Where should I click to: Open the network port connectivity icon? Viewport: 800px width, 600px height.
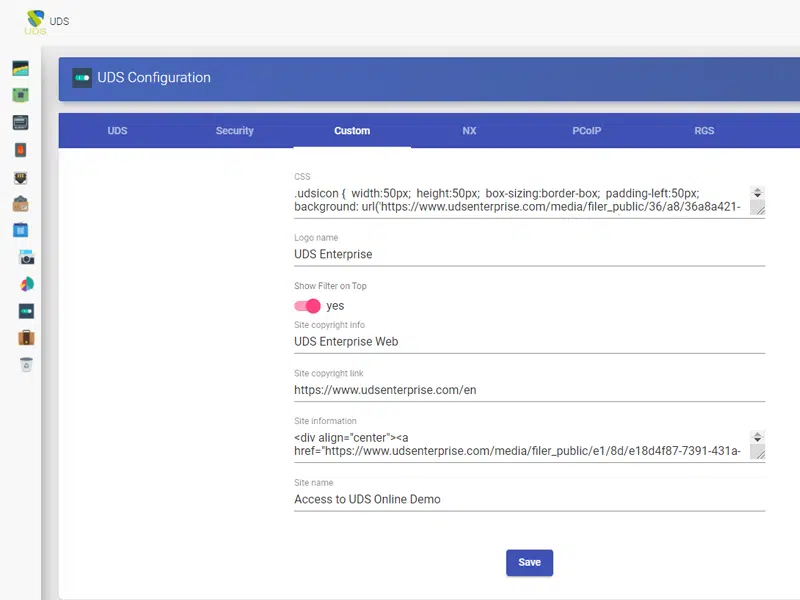coord(20,178)
